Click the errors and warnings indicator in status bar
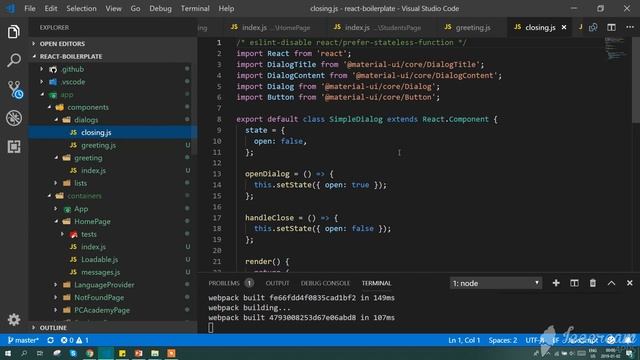The width and height of the screenshot is (640, 360). coord(74,340)
